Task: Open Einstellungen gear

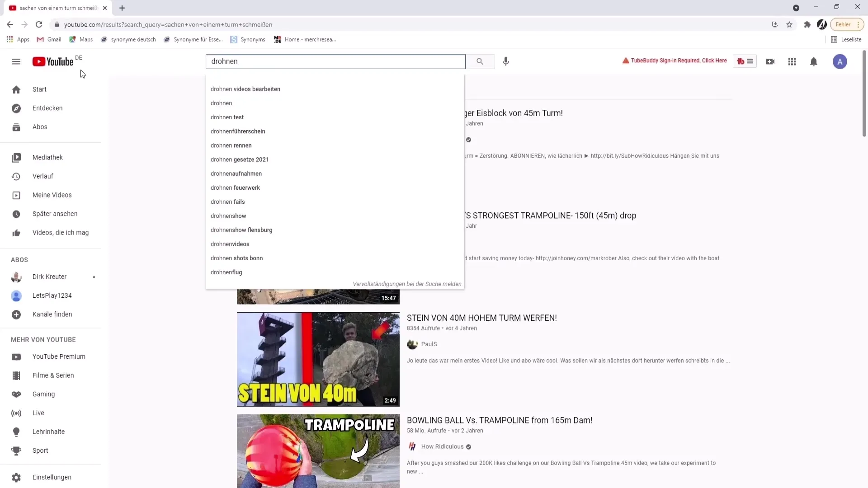Action: (16, 477)
